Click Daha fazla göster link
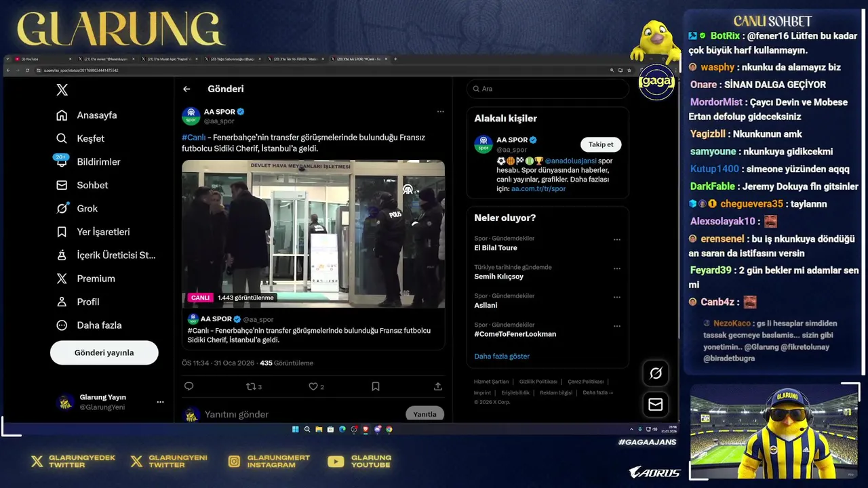Image resolution: width=868 pixels, height=488 pixels. 502,357
